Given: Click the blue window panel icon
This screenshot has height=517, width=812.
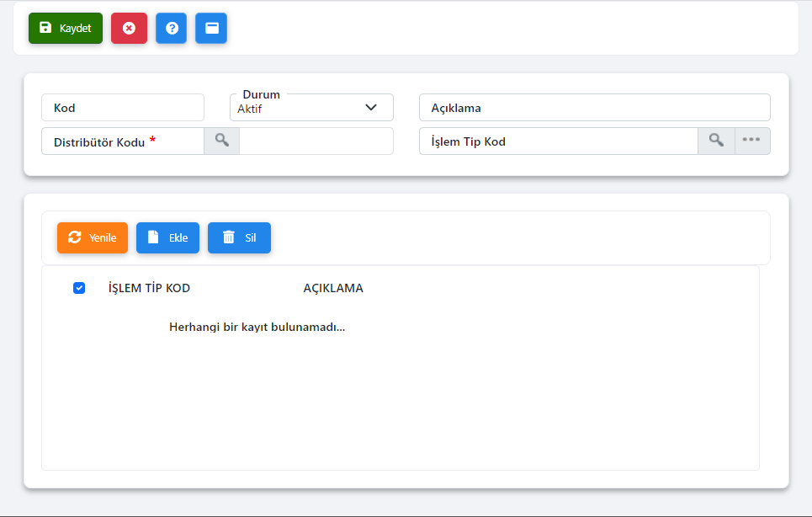Looking at the screenshot, I should [211, 28].
